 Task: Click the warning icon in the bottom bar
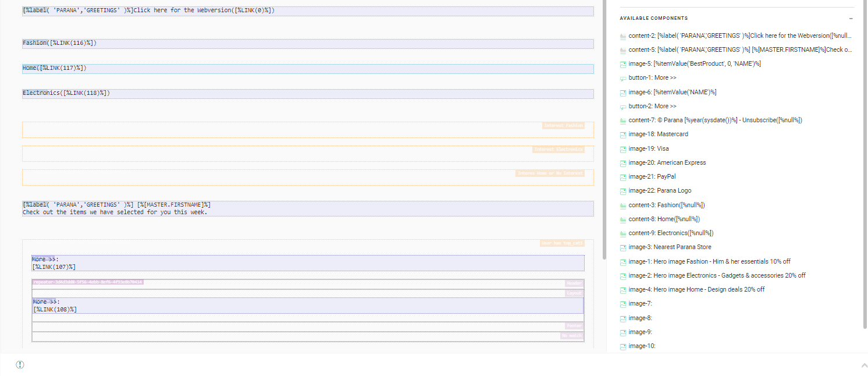[20, 365]
